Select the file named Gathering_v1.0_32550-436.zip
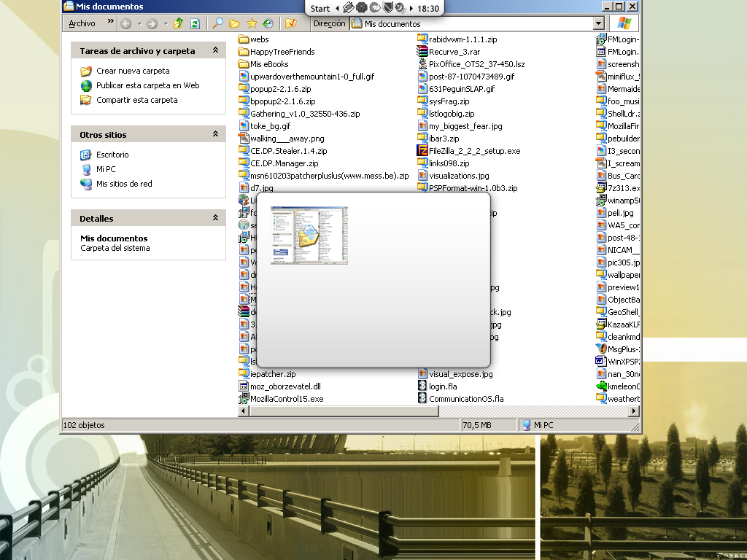 coord(305,114)
